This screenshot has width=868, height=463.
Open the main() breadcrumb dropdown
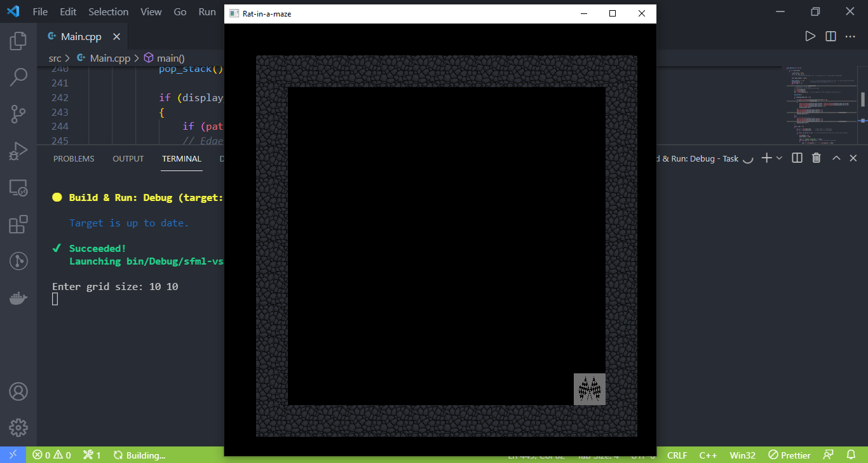click(169, 57)
